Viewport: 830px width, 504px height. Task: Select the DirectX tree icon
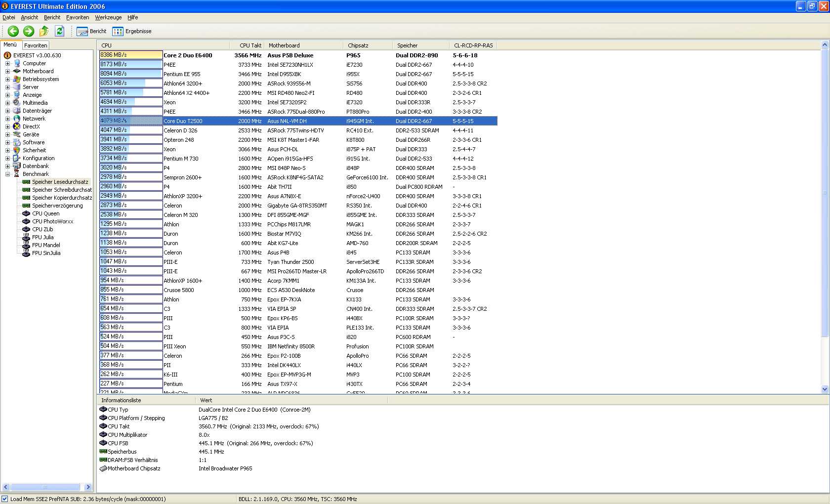(17, 126)
